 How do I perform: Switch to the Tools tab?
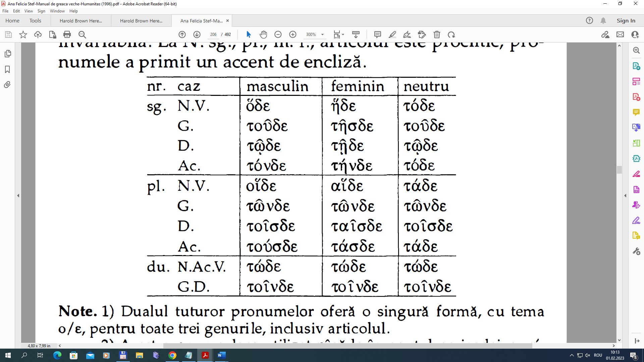[35, 21]
